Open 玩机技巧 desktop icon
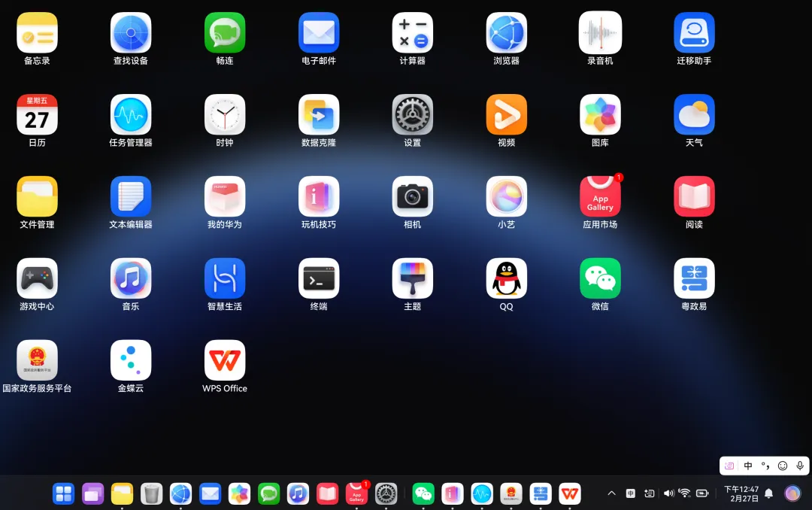Viewport: 812px width, 510px height. point(319,196)
